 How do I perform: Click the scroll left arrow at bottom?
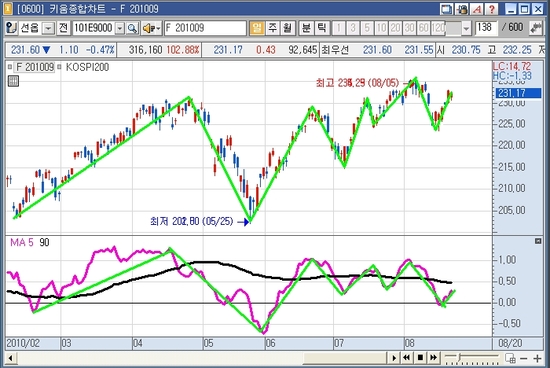(x=11, y=358)
